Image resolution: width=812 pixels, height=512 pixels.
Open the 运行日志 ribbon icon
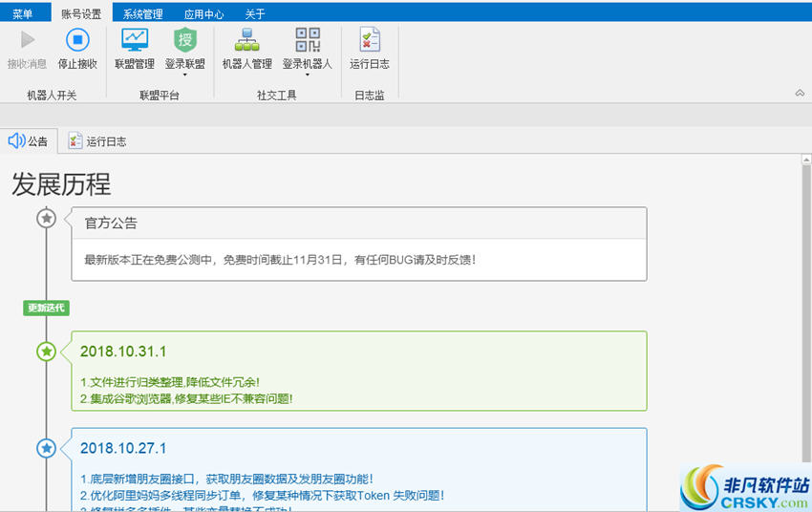(370, 39)
